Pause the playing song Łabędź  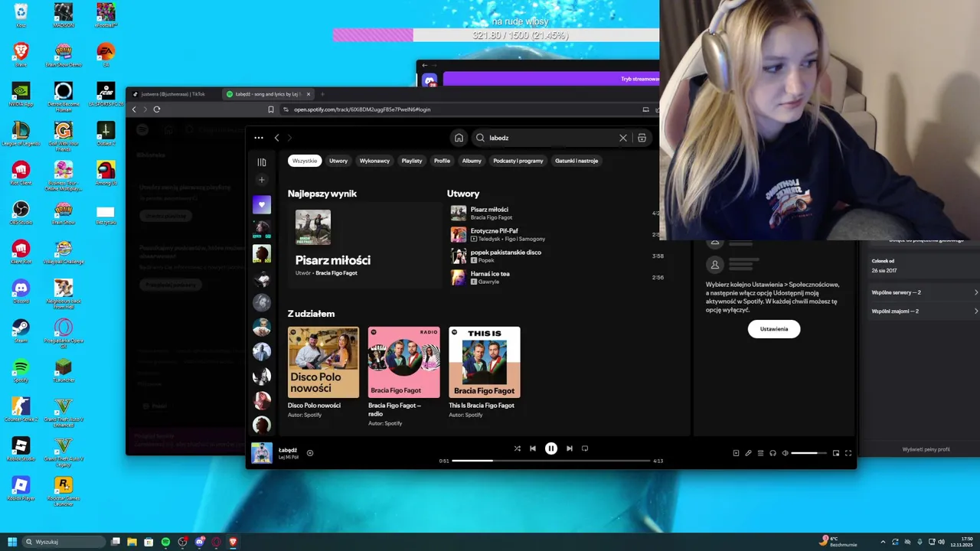551,448
